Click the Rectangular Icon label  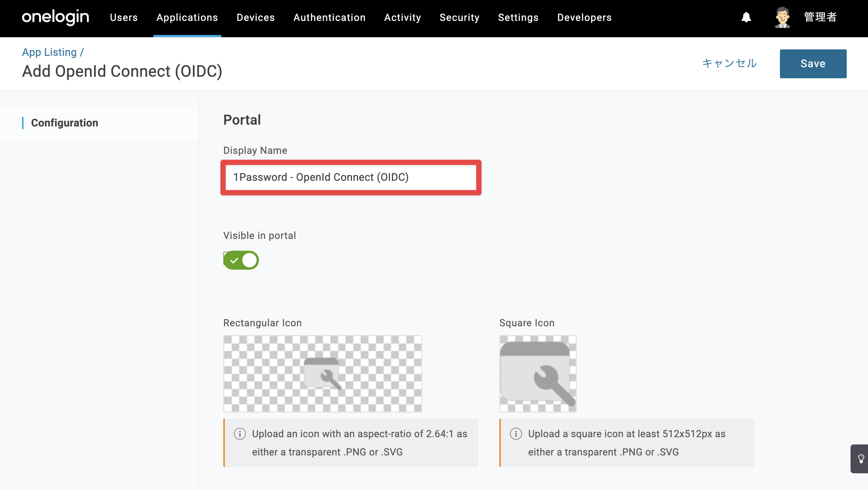[x=262, y=323]
